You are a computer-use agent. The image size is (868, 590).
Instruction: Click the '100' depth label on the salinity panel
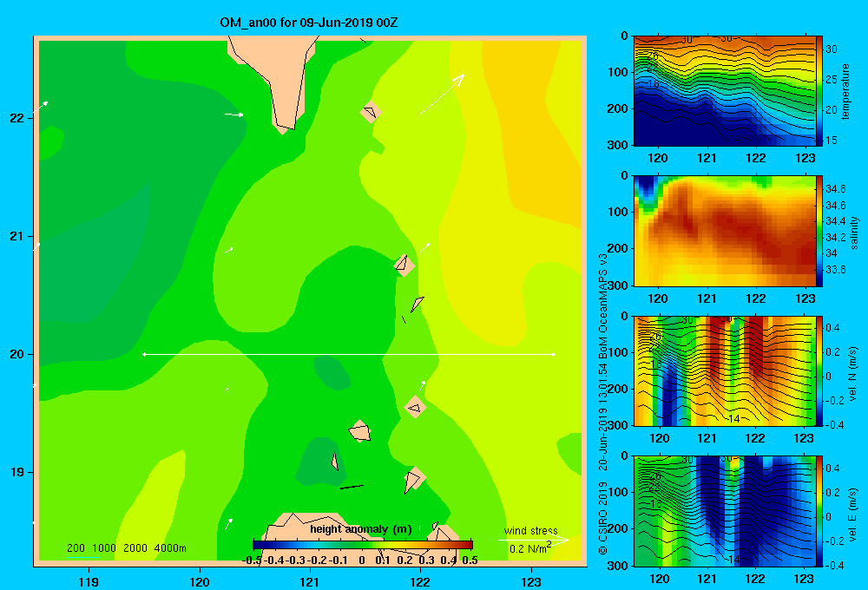tap(618, 212)
